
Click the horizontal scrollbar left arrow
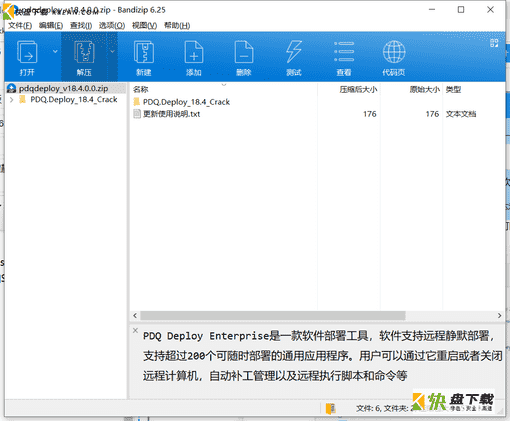(x=135, y=315)
